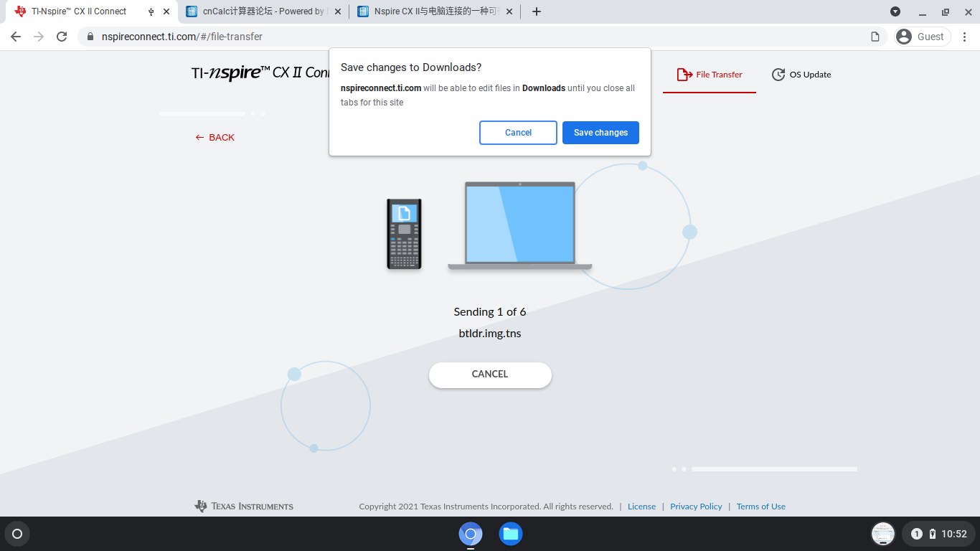
Task: Click the OS Update refresh icon
Action: point(778,75)
